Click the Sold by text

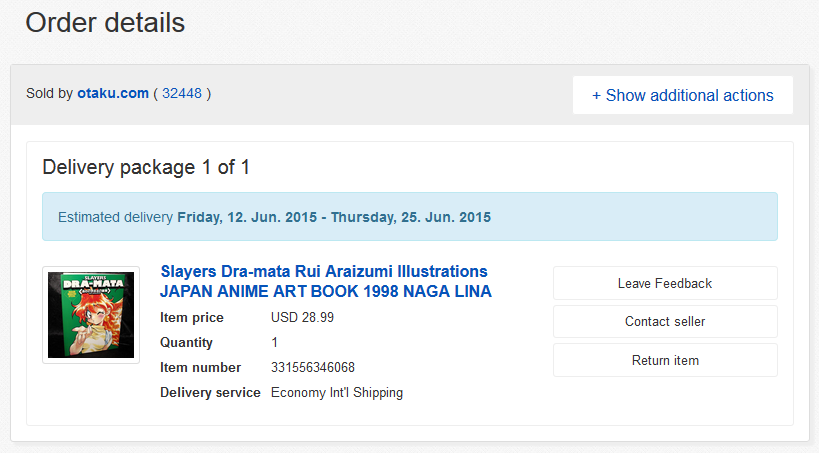(49, 94)
